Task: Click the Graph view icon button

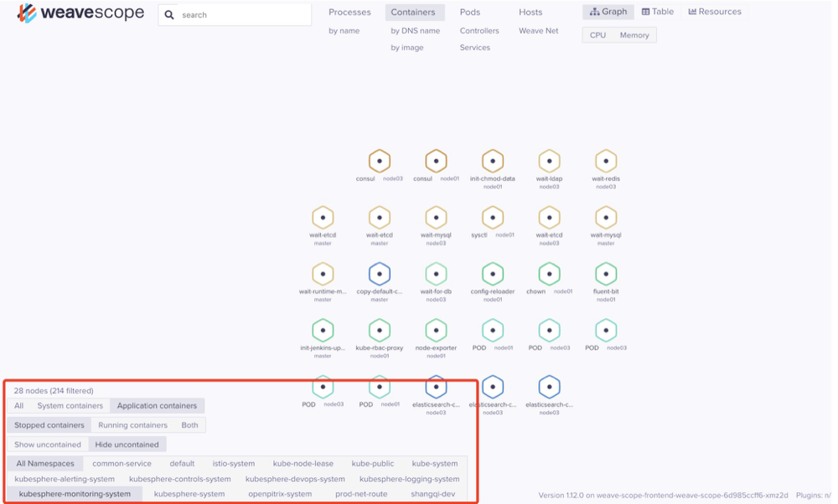Action: tap(608, 12)
